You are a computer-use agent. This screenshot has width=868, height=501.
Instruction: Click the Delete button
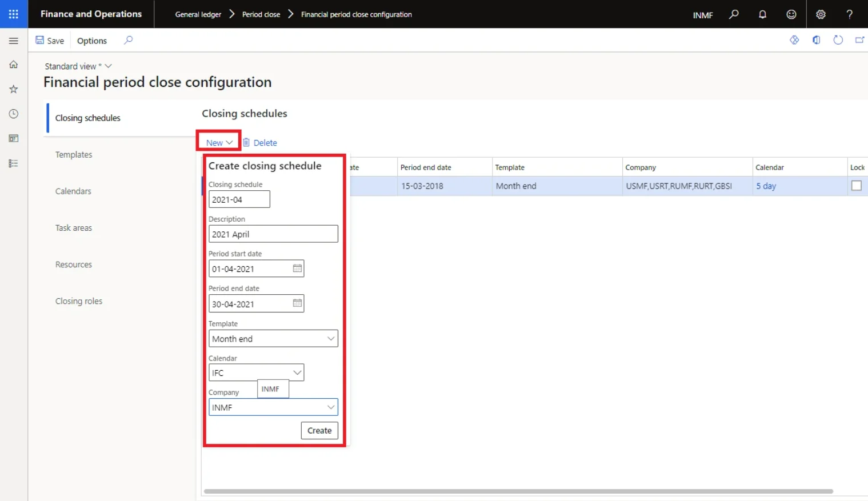(260, 142)
